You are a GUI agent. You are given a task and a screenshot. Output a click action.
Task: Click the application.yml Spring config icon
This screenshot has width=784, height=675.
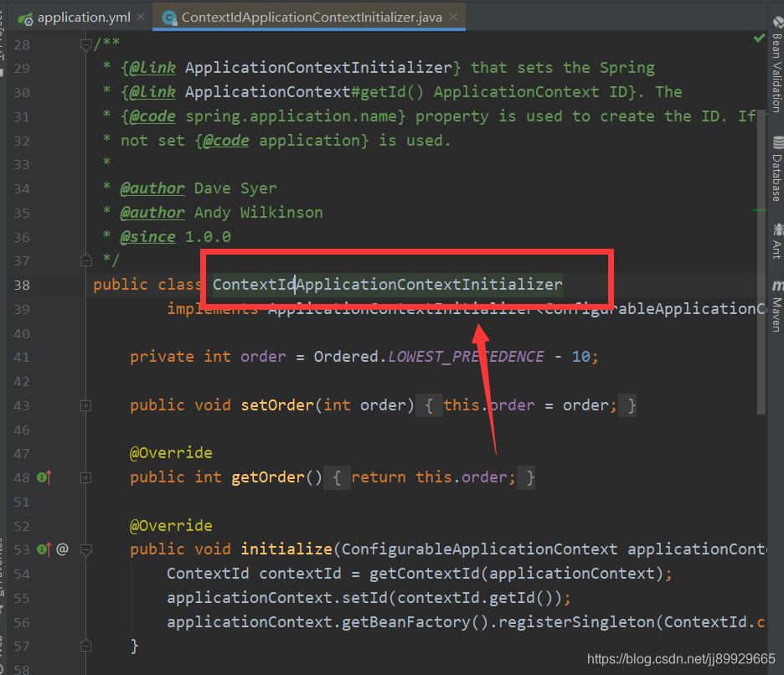(25, 19)
